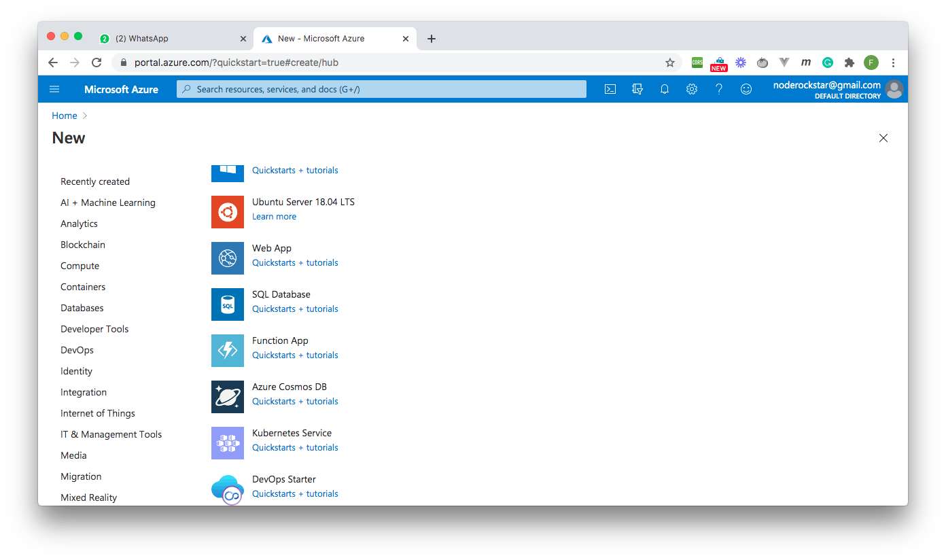This screenshot has width=946, height=560.
Task: Open Learn more under Ubuntu Server
Action: (x=274, y=216)
